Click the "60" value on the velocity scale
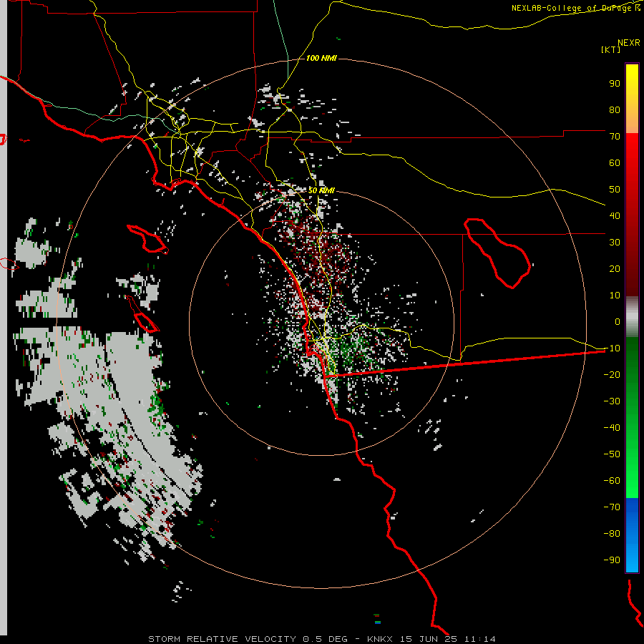 (x=615, y=162)
